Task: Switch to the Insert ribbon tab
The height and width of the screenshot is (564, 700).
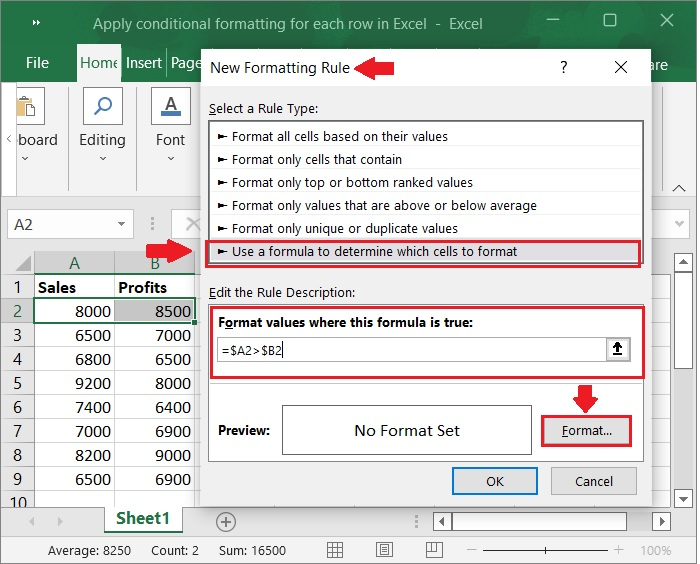Action: pos(144,63)
